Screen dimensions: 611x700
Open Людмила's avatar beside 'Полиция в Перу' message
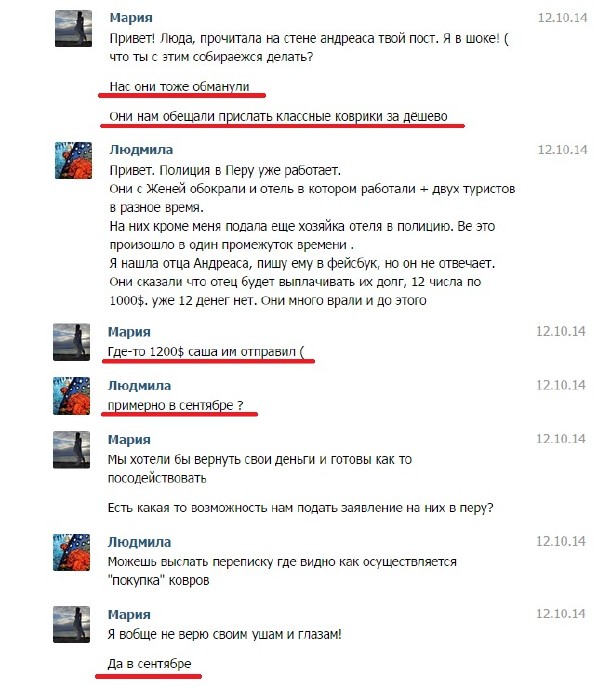(x=73, y=160)
